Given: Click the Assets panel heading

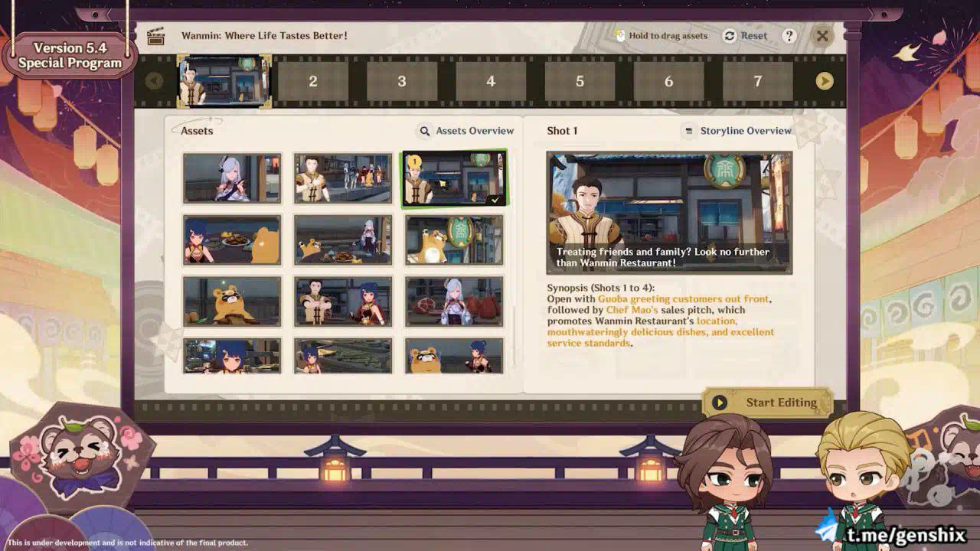Looking at the screenshot, I should click(197, 131).
